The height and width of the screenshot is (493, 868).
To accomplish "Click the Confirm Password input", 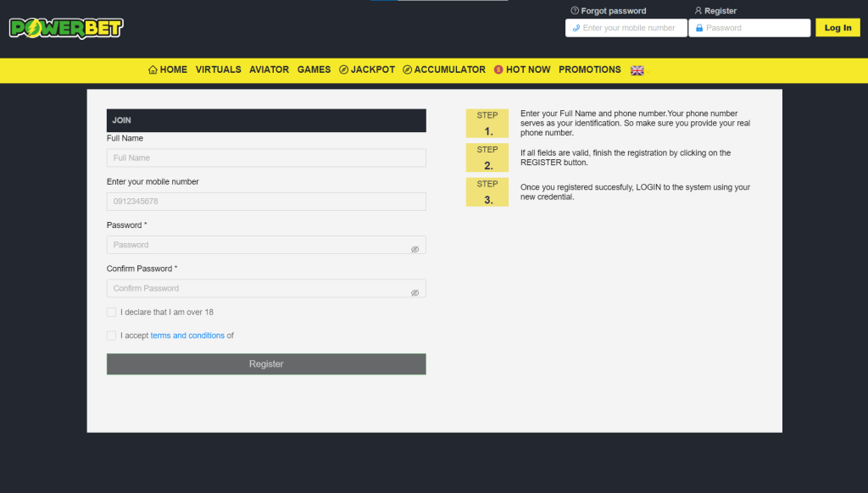I will click(266, 288).
